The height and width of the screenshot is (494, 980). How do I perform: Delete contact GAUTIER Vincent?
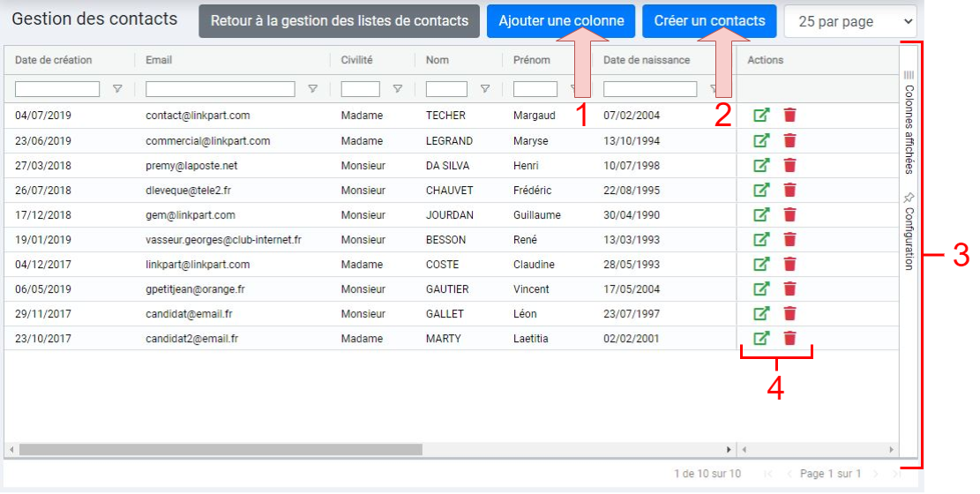point(790,288)
